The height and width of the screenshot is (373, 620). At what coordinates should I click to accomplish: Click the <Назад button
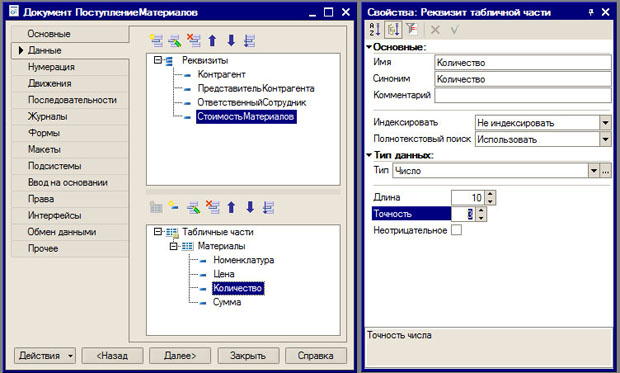tap(112, 356)
